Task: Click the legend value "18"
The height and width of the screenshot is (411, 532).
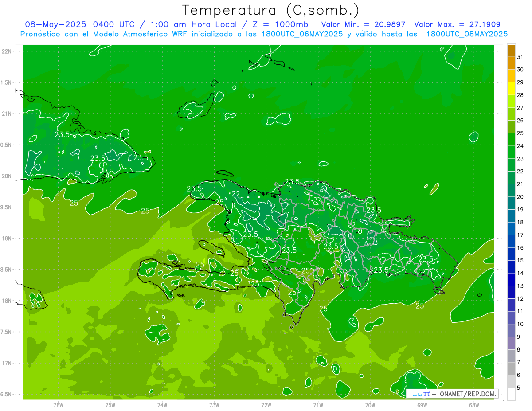Action: click(x=520, y=222)
